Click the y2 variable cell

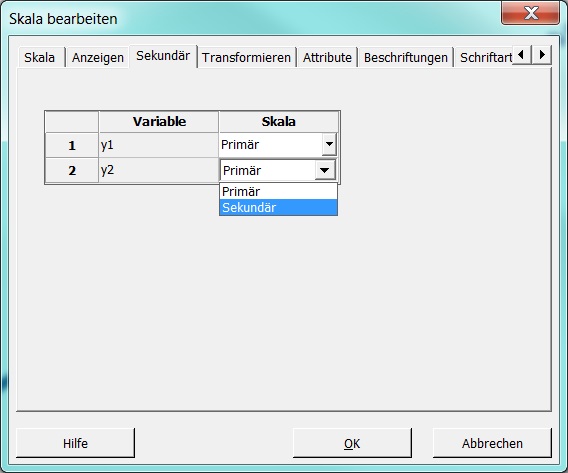(159, 170)
